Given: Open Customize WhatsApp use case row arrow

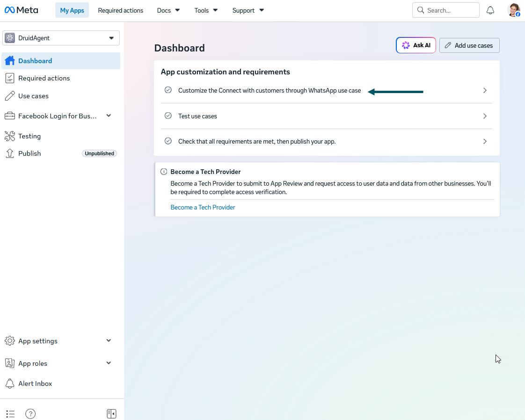Looking at the screenshot, I should point(485,90).
